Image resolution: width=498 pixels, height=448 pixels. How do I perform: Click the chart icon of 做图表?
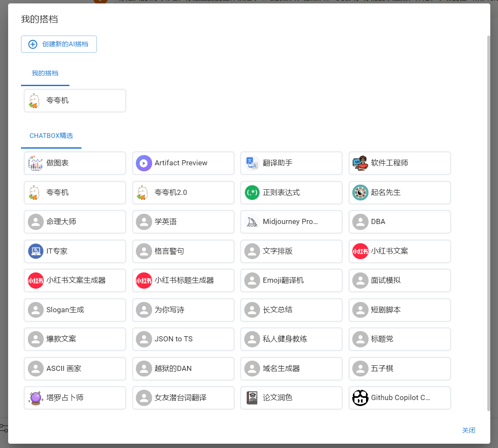pyautogui.click(x=36, y=163)
